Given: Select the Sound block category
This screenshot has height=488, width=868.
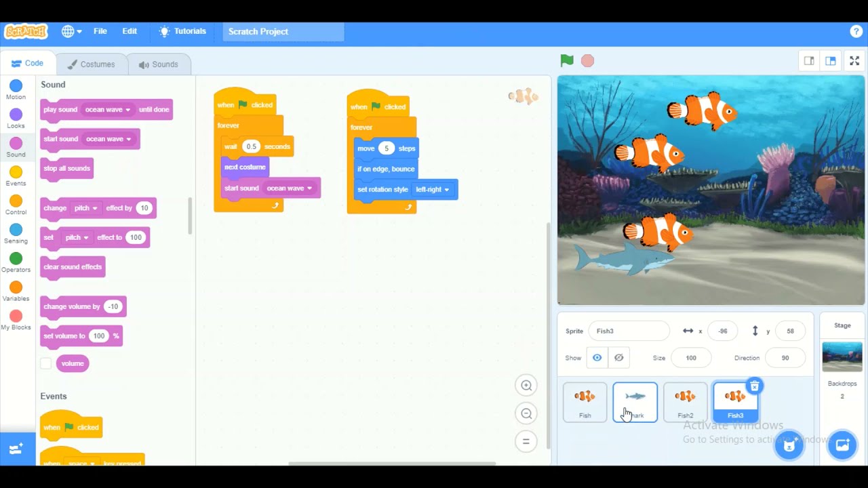Looking at the screenshot, I should [16, 147].
